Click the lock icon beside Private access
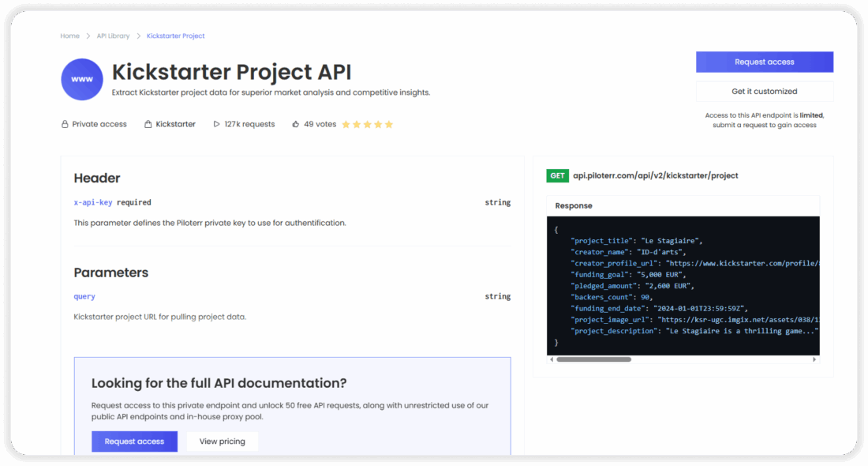Screen dimensions: 868x466 tap(65, 124)
